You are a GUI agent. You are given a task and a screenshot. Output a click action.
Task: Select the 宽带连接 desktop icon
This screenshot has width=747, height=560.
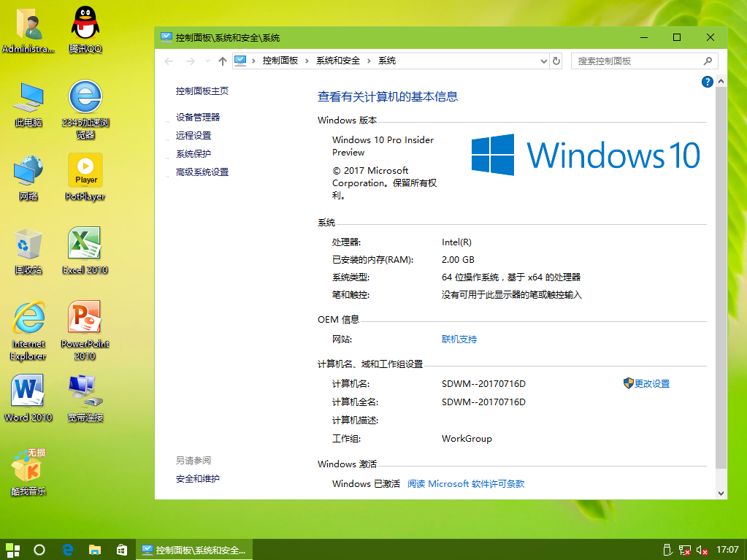click(85, 399)
